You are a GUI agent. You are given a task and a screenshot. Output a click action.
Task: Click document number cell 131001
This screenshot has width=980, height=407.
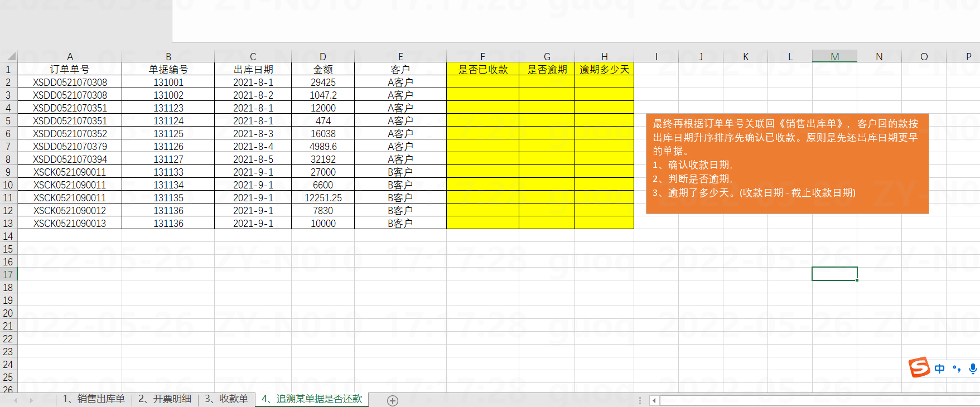click(x=168, y=82)
